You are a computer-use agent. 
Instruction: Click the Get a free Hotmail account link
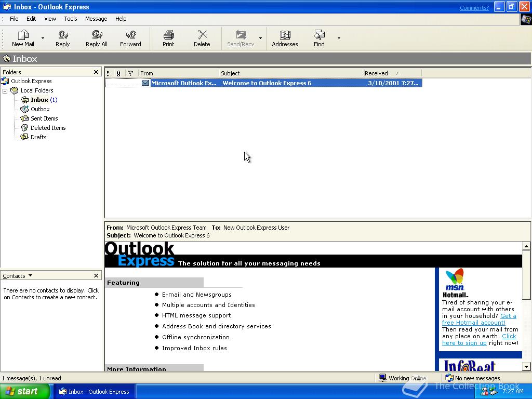tap(478, 320)
